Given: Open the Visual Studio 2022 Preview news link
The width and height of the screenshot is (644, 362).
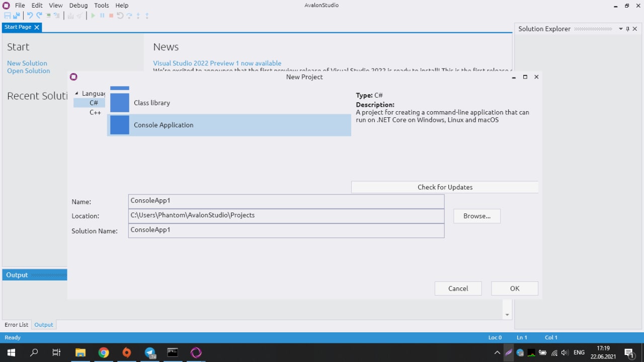Looking at the screenshot, I should (x=217, y=63).
